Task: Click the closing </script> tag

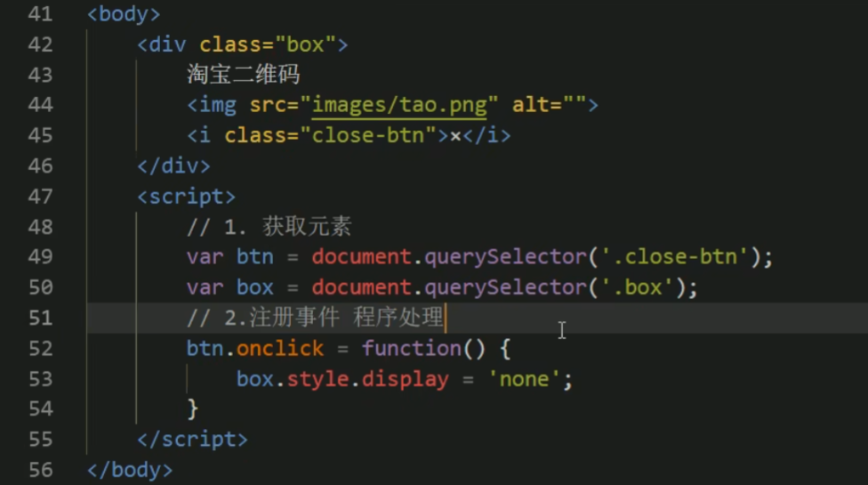Action: 192,440
